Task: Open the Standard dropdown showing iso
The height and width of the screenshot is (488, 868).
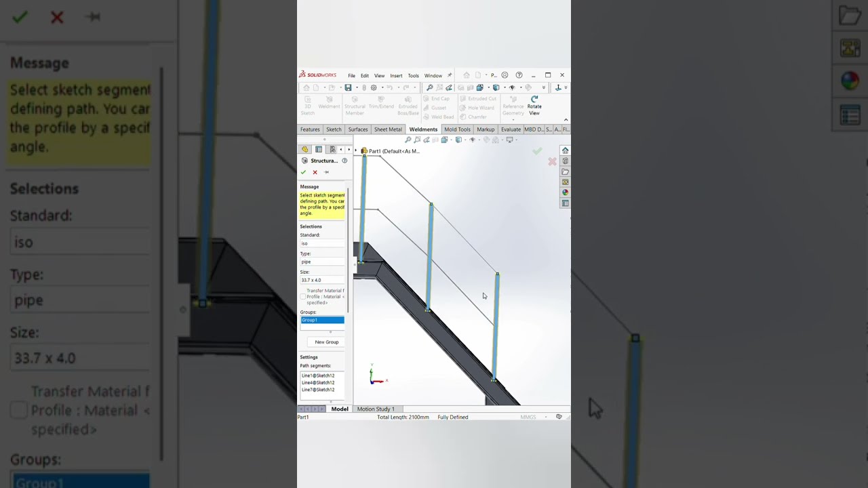Action: tap(323, 243)
